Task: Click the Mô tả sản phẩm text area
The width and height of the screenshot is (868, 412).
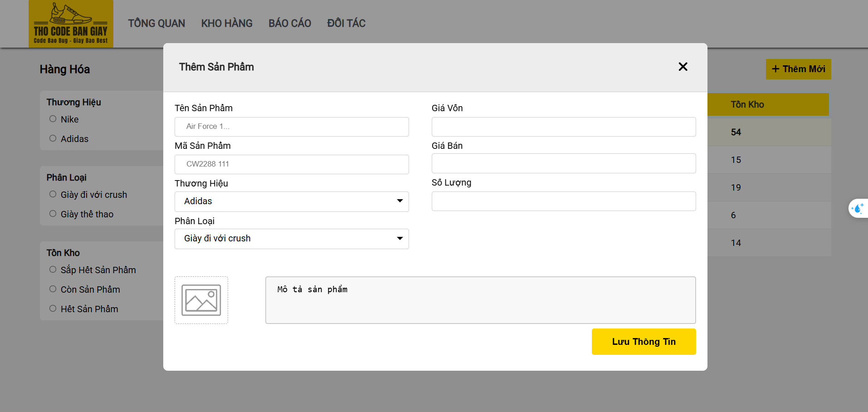Action: 480,299
